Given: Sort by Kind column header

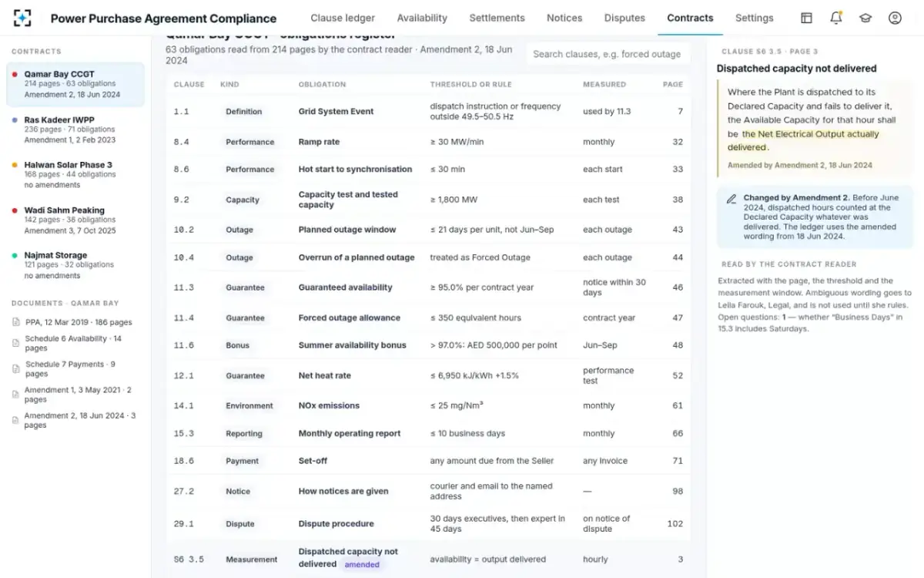Looking at the screenshot, I should point(229,85).
